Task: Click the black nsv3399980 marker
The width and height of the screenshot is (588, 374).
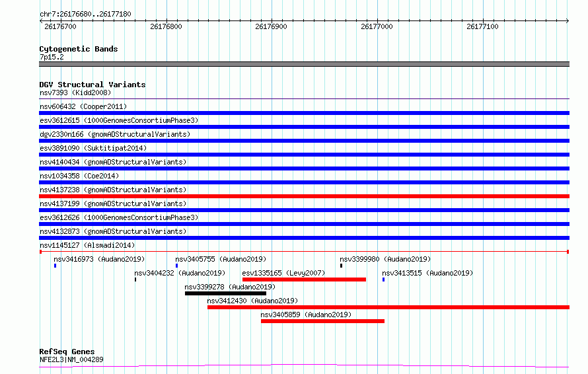Action: [x=342, y=266]
